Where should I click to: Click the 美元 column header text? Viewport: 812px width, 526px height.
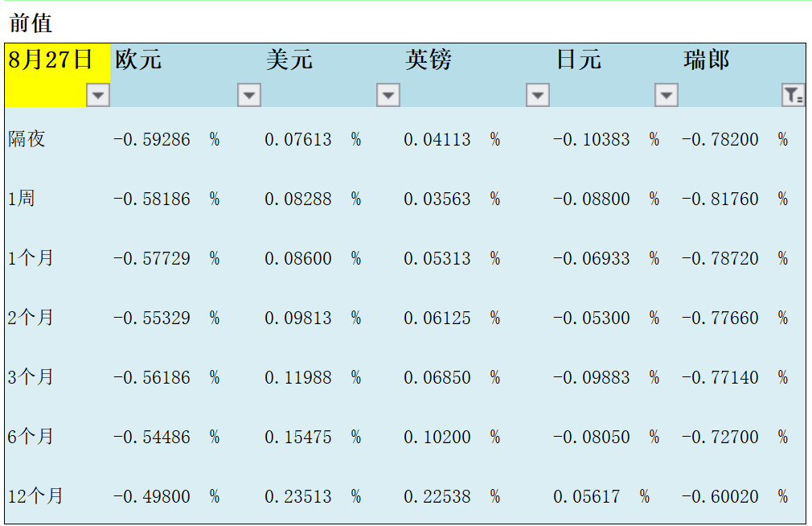pyautogui.click(x=289, y=60)
